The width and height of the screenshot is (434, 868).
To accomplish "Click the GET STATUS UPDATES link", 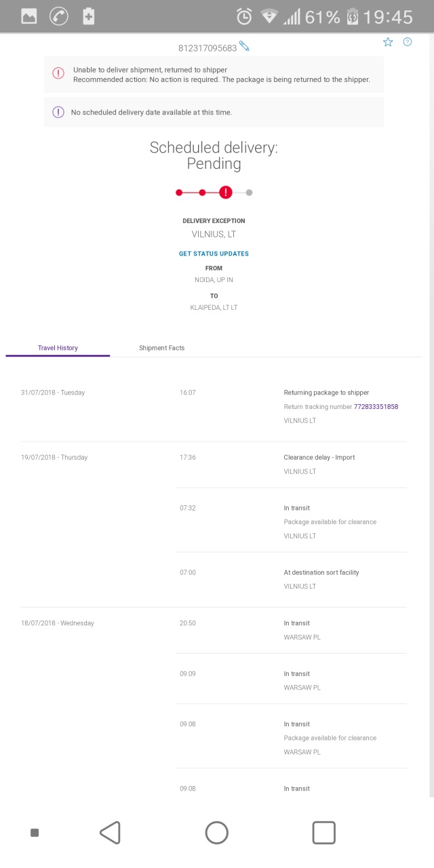I will tap(214, 254).
